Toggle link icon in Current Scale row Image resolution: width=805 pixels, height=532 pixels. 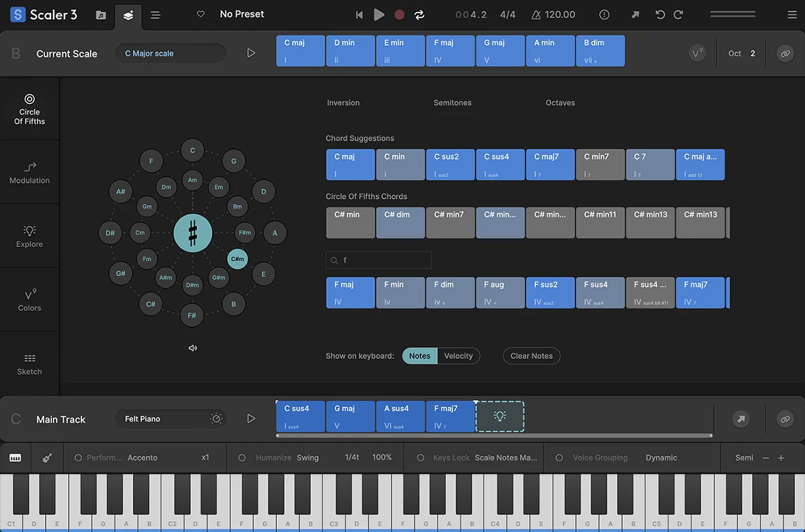[x=785, y=54]
